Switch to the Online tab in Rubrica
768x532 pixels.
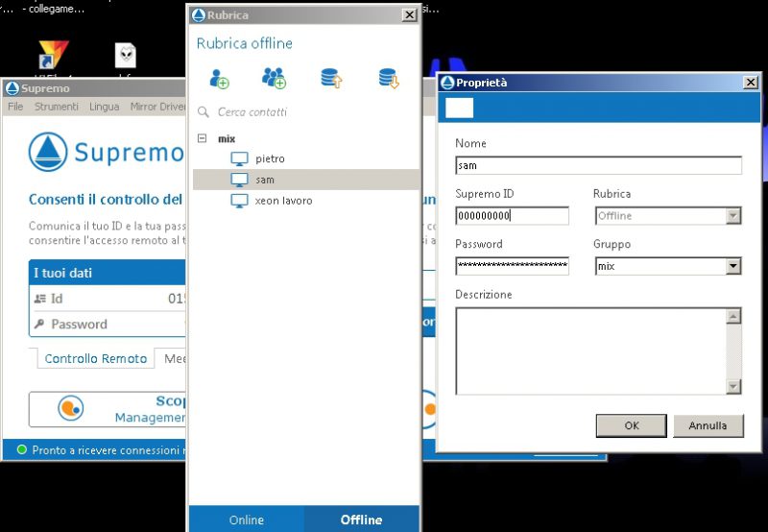pos(247,520)
